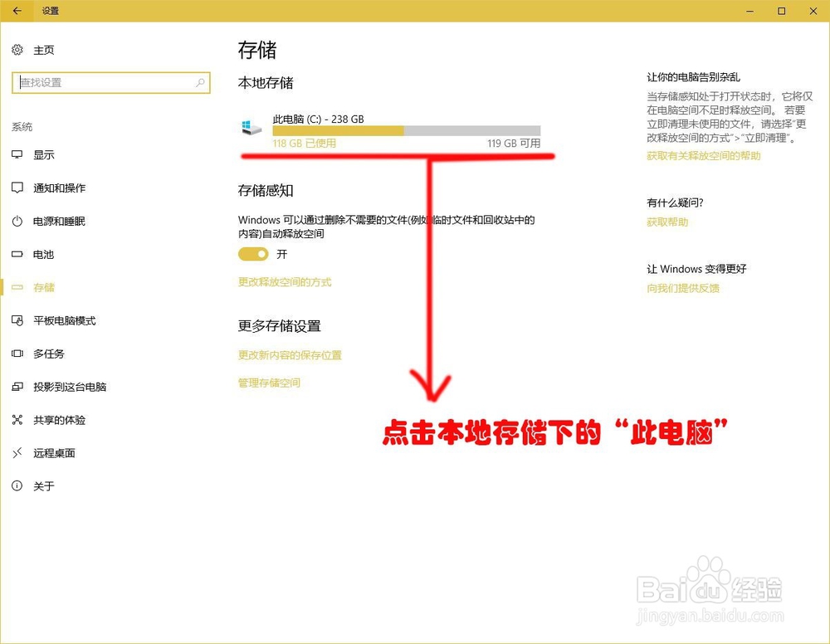Open 投影到这台电脑 settings
The width and height of the screenshot is (830, 644).
coord(70,387)
